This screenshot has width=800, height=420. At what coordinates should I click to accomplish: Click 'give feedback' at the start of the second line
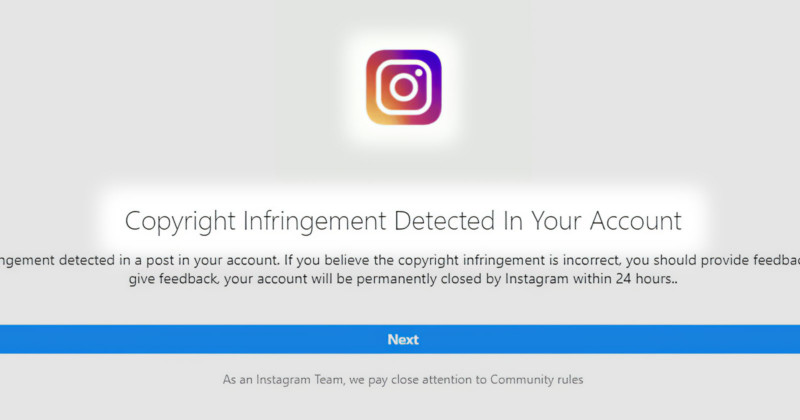point(174,279)
